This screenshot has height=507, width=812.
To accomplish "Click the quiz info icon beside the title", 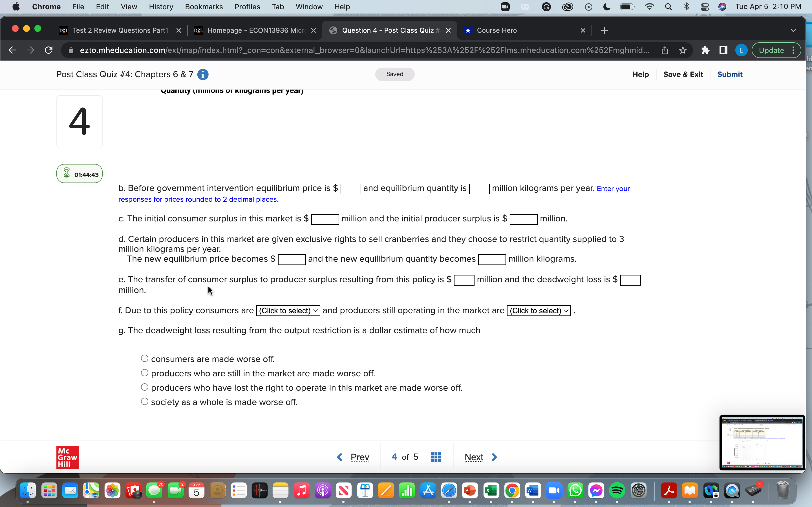I will tap(203, 74).
